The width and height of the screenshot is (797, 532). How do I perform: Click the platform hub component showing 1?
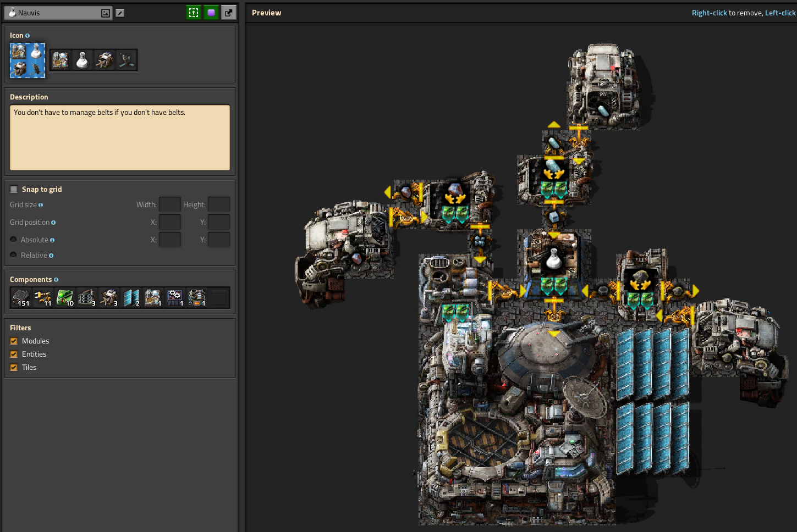click(x=153, y=297)
